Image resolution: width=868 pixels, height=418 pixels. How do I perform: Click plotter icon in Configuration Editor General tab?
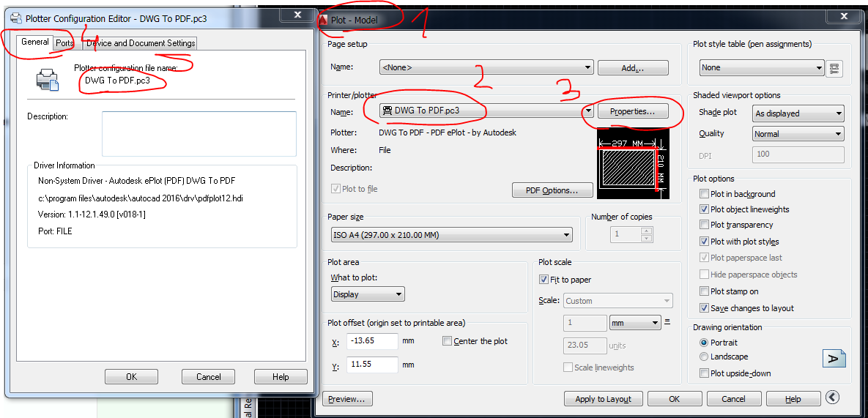(47, 80)
